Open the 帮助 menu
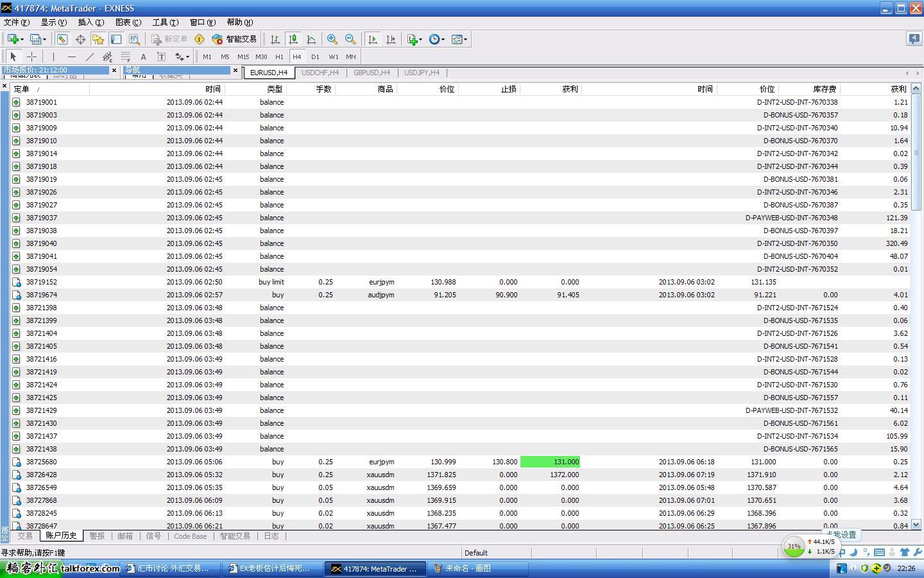The width and height of the screenshot is (924, 578). [x=240, y=22]
